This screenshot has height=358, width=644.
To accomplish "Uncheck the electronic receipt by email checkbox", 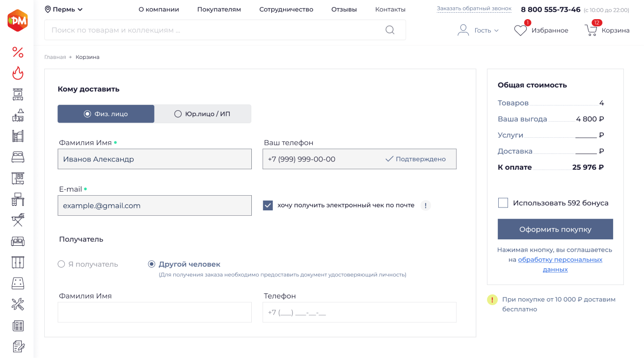I will click(268, 205).
